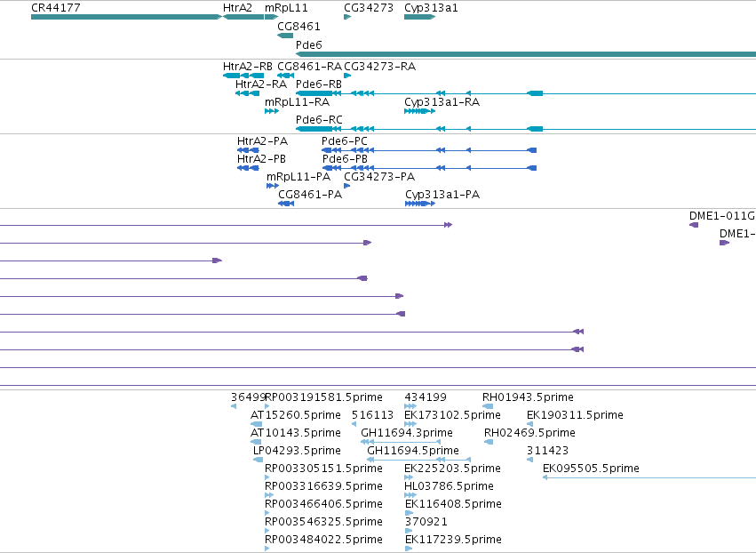Click the CG8461 gene feature

tap(285, 36)
